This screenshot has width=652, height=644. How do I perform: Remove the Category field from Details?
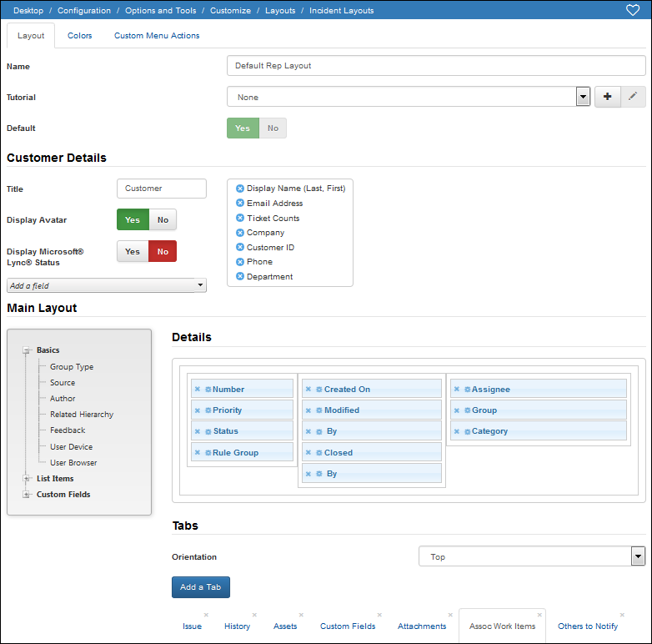457,431
